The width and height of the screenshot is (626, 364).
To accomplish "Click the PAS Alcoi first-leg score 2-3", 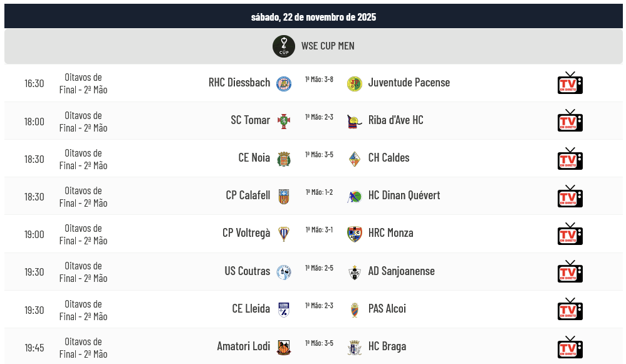I will [319, 305].
